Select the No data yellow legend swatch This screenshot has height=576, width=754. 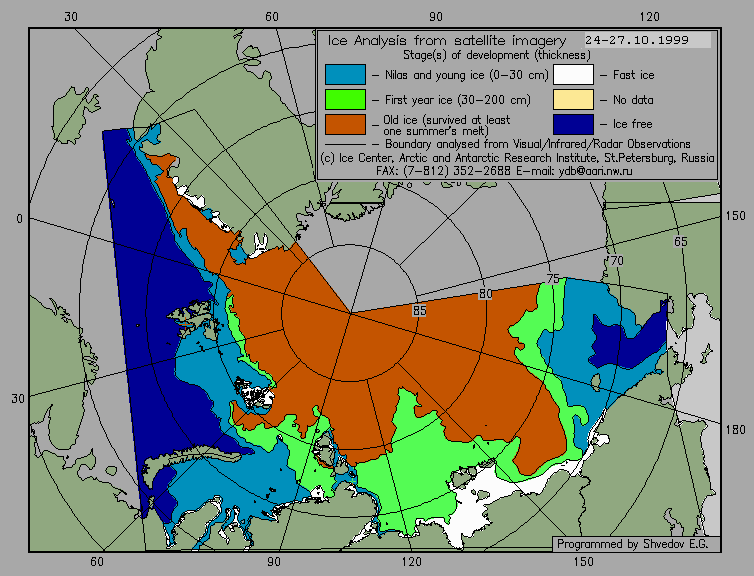point(573,100)
